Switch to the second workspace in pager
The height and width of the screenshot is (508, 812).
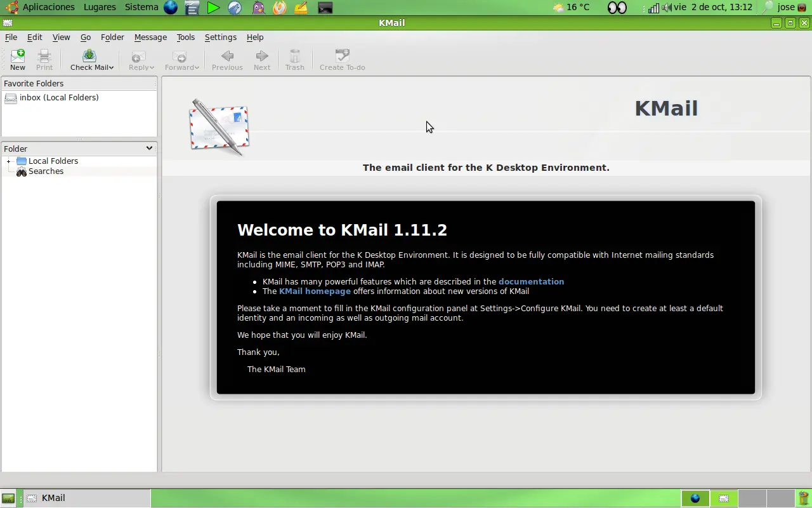coord(724,498)
